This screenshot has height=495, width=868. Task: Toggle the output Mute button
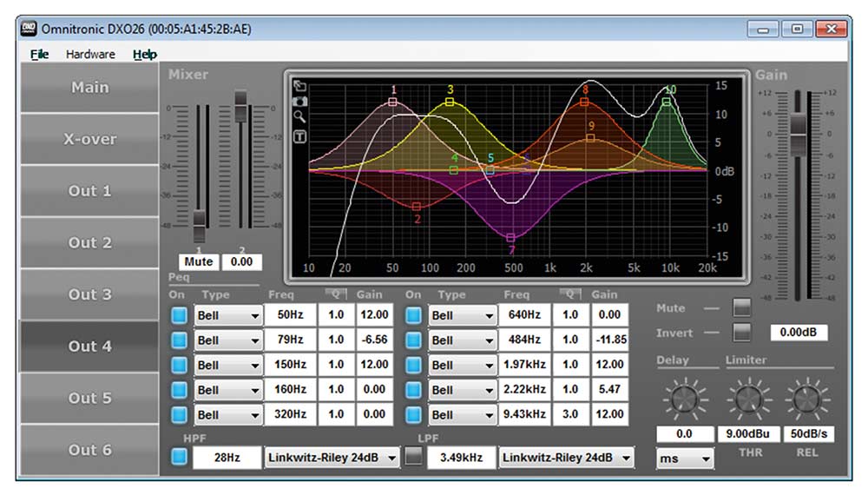pos(742,307)
